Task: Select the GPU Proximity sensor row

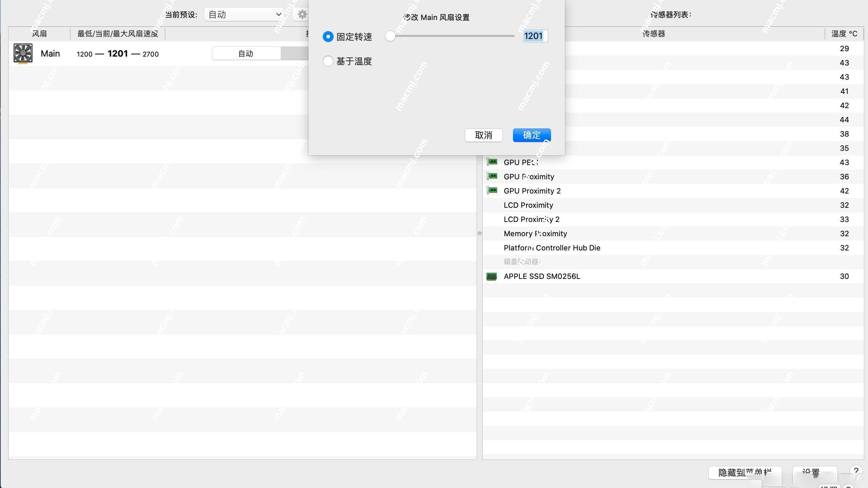Action: click(673, 177)
